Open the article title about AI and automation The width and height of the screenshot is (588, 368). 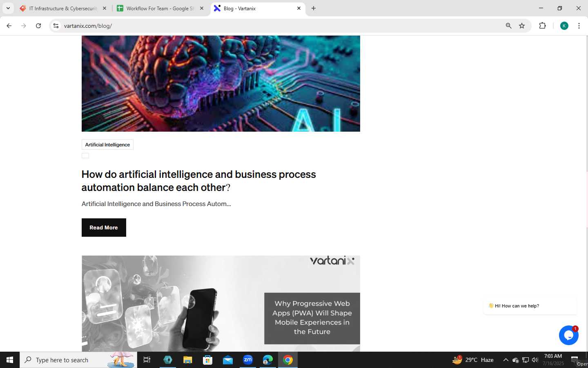[x=198, y=181]
